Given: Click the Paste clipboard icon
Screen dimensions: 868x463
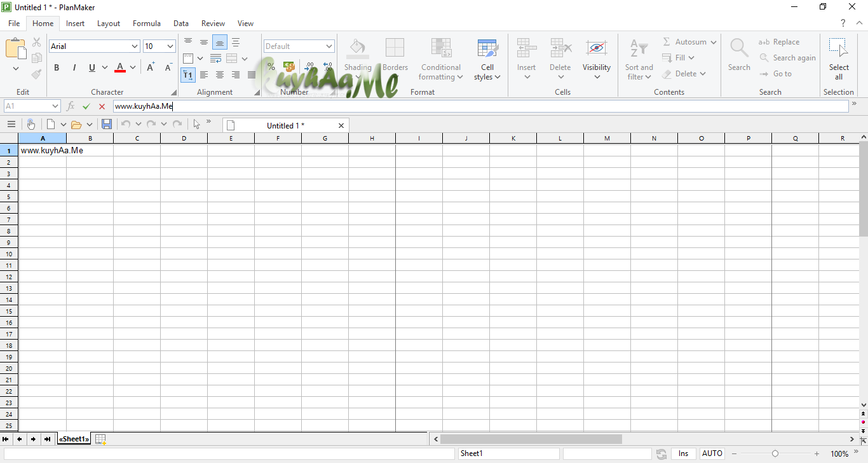Looking at the screenshot, I should (16, 48).
